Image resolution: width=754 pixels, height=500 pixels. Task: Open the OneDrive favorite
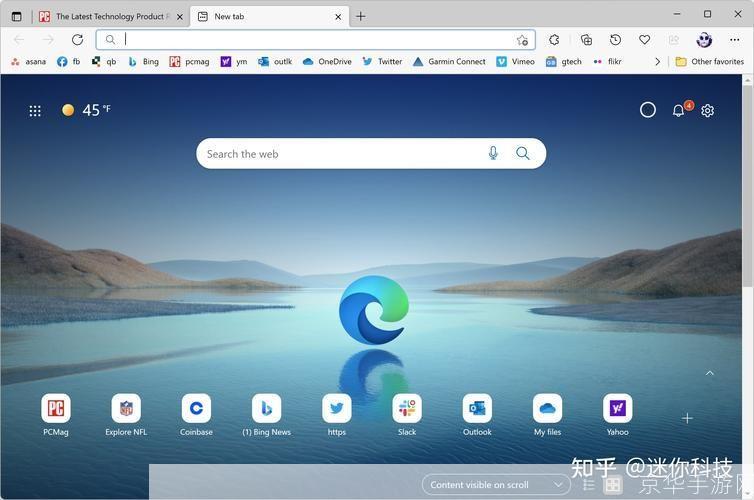pos(327,62)
